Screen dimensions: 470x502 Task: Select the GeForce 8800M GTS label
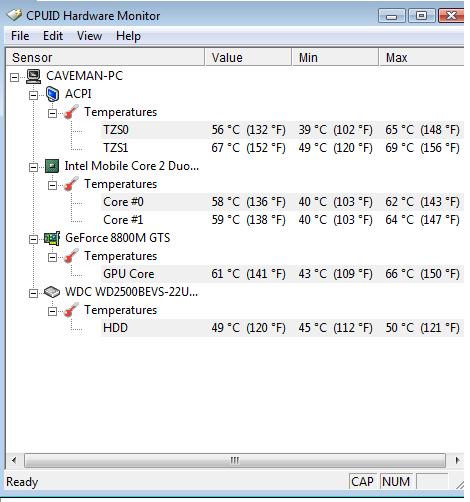(x=117, y=238)
